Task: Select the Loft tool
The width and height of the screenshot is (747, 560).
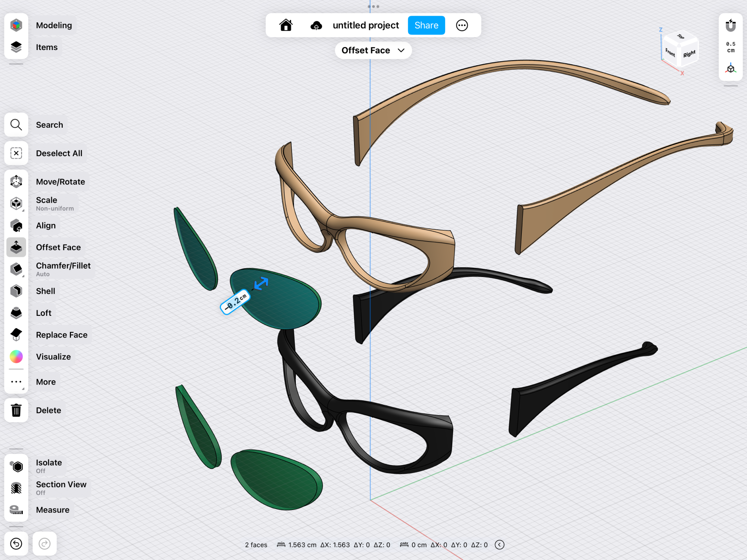Action: click(16, 313)
